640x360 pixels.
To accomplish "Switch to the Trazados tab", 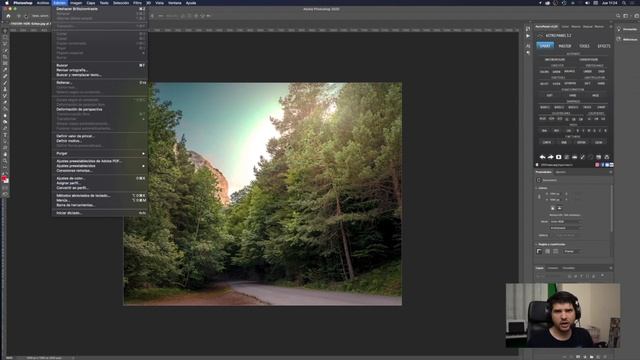I will (569, 268).
